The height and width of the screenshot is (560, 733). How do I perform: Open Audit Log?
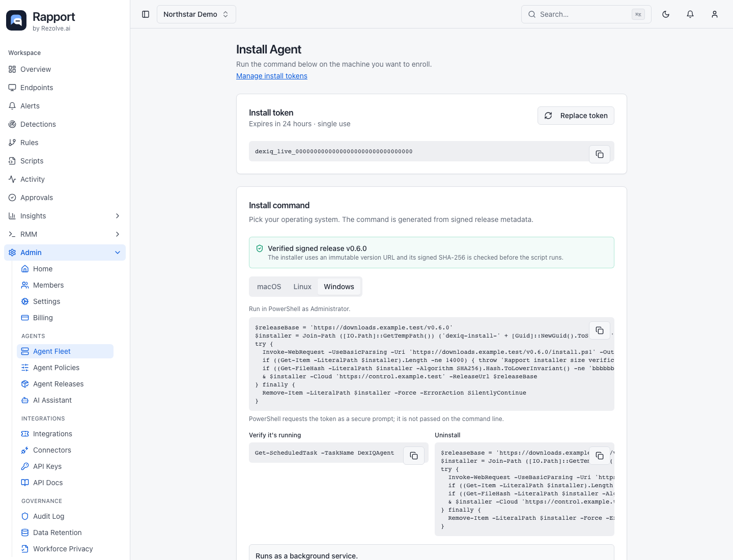[65, 516]
